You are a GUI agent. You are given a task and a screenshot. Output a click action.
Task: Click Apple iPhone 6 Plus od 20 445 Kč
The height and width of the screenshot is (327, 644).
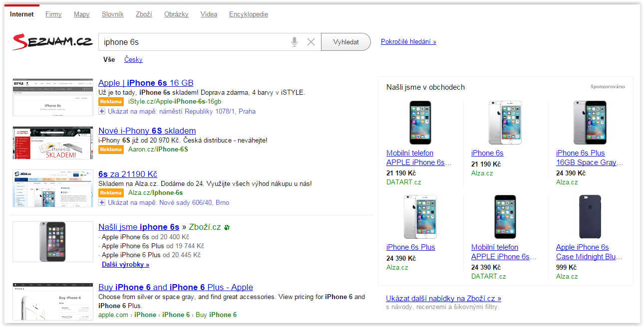click(151, 255)
